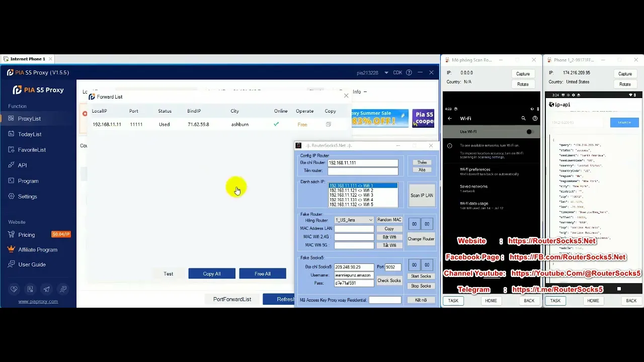
Task: Open the API section
Action: [22, 165]
